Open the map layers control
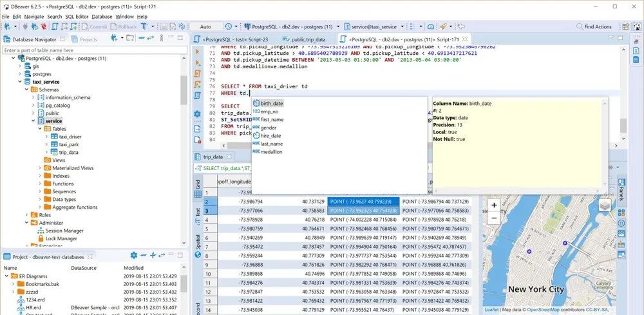Viewport: 644px width, 315px height. pos(604,204)
